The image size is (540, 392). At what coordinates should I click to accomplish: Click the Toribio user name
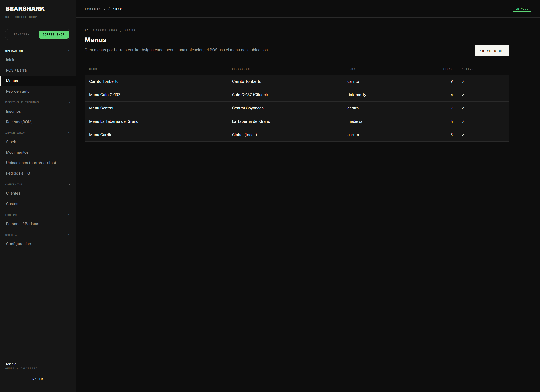click(x=11, y=364)
